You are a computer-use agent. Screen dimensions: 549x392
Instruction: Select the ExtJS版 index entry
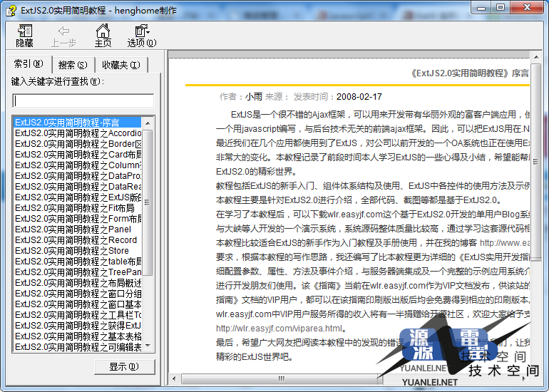78,197
